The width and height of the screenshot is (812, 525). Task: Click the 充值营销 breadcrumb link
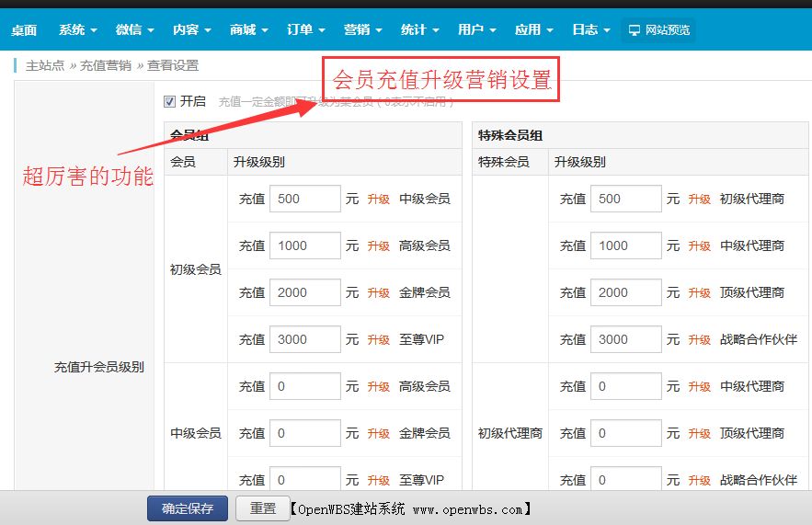(105, 65)
